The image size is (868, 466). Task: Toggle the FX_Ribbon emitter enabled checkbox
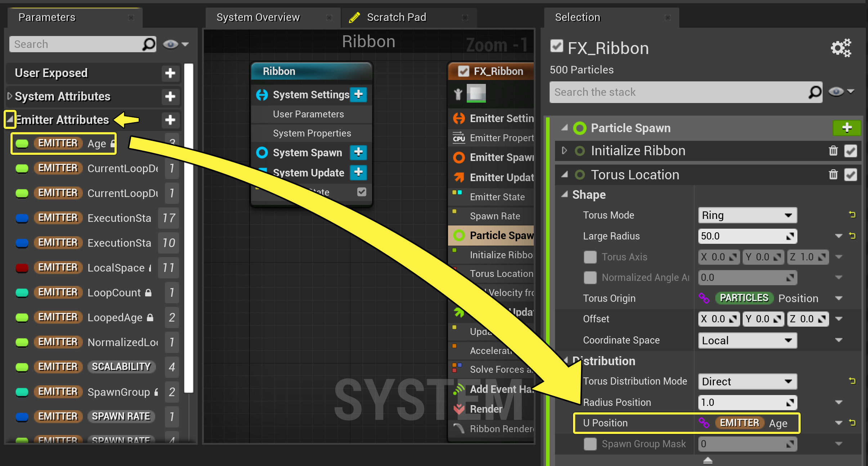pos(556,46)
